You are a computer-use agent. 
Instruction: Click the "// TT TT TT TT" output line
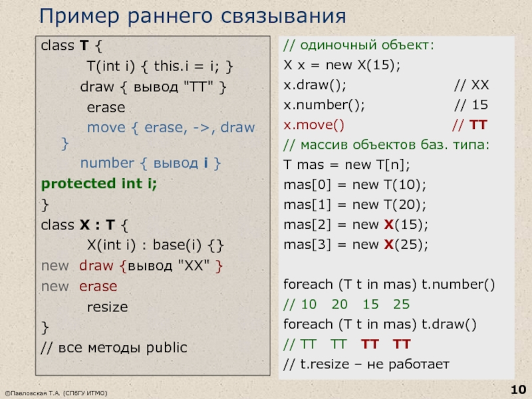pyautogui.click(x=346, y=344)
